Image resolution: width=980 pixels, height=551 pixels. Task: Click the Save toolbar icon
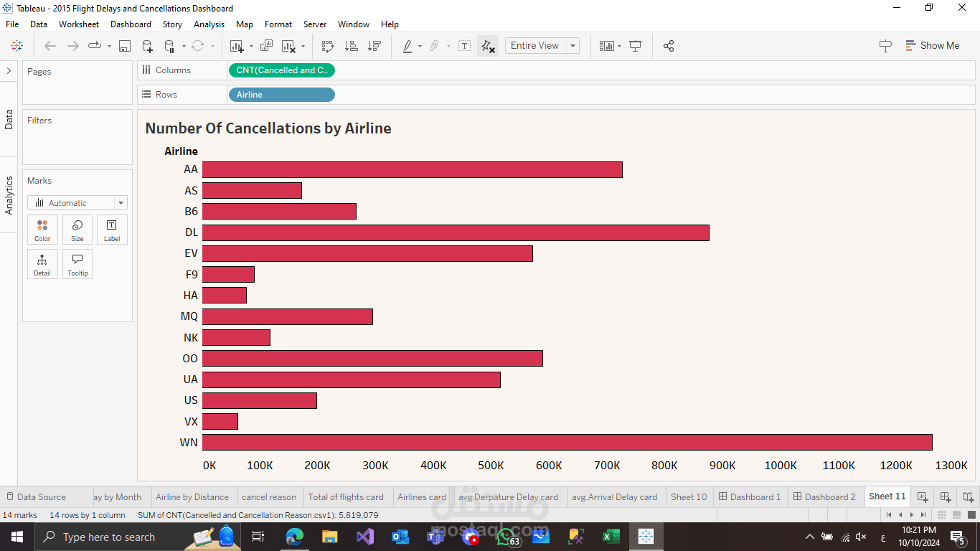pos(125,46)
